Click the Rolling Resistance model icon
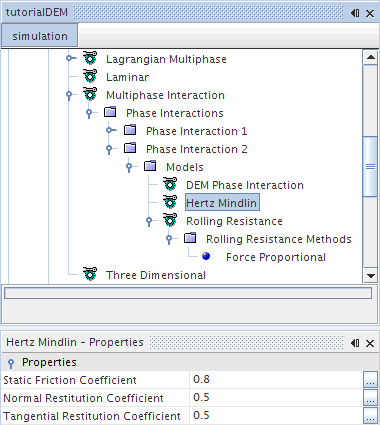Viewport: 380px width, 425px height. tap(170, 220)
